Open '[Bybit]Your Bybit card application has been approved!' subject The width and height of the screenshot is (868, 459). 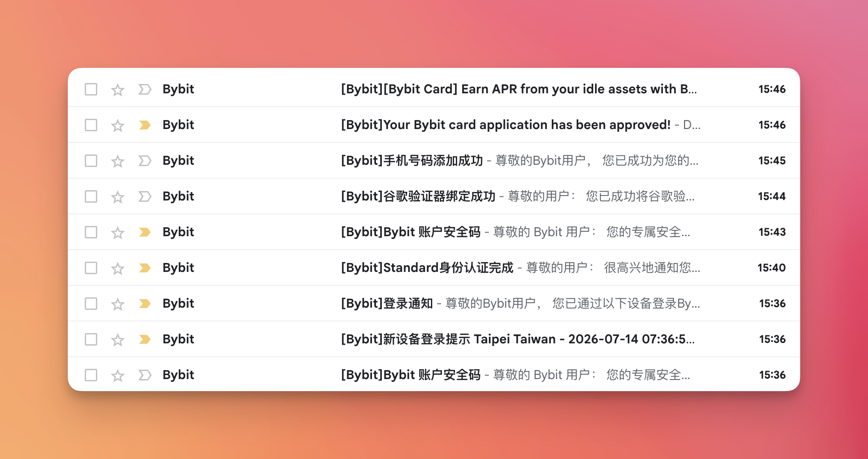(x=506, y=125)
